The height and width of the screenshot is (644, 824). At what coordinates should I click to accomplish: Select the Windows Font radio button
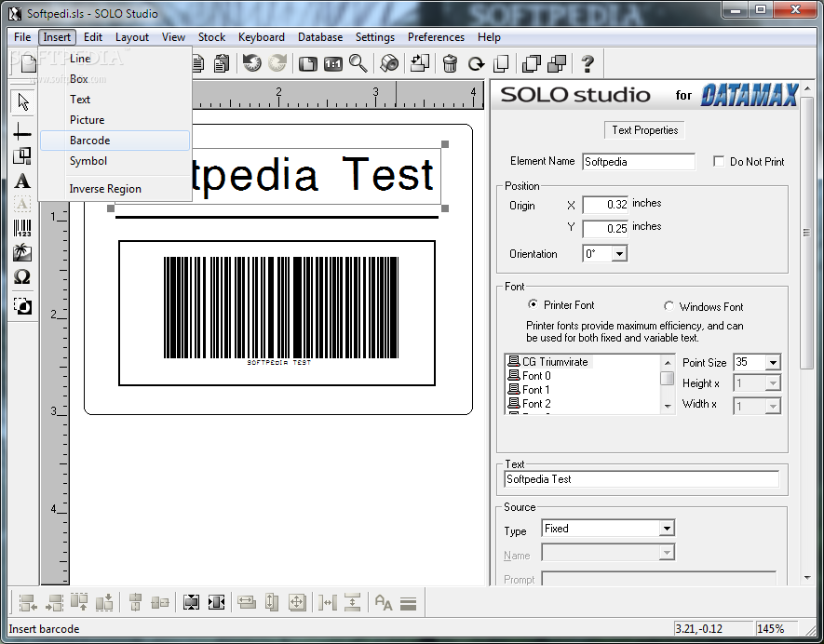pyautogui.click(x=669, y=306)
